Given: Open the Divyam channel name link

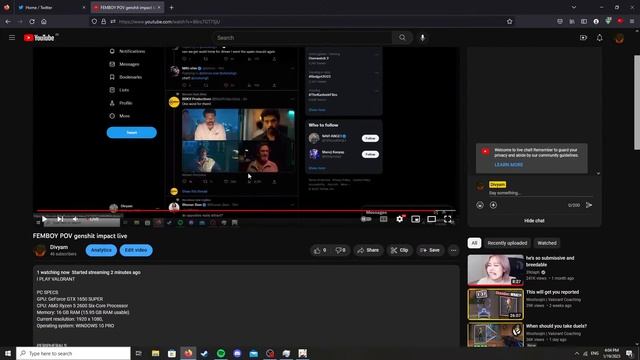Looking at the screenshot, I should [x=59, y=247].
